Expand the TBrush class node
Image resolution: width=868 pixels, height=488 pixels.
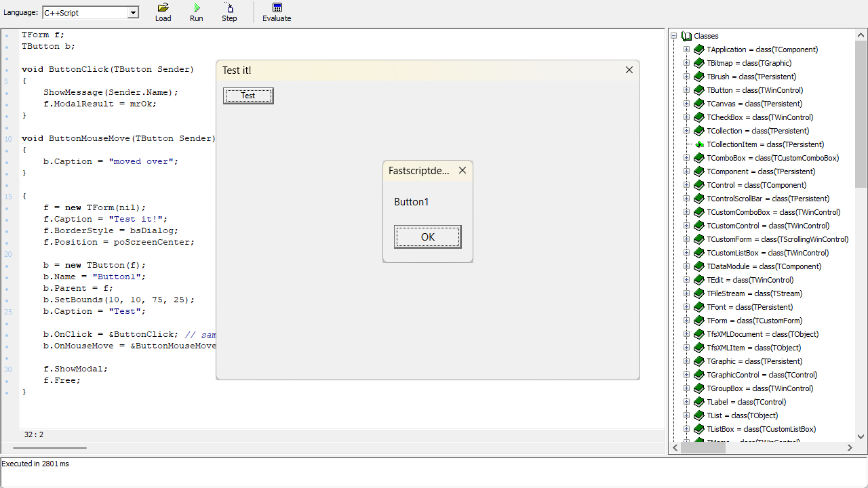686,77
